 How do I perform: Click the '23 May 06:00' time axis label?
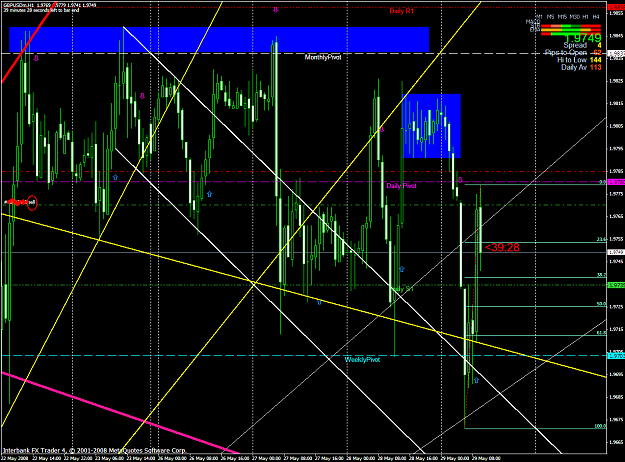tap(110, 458)
